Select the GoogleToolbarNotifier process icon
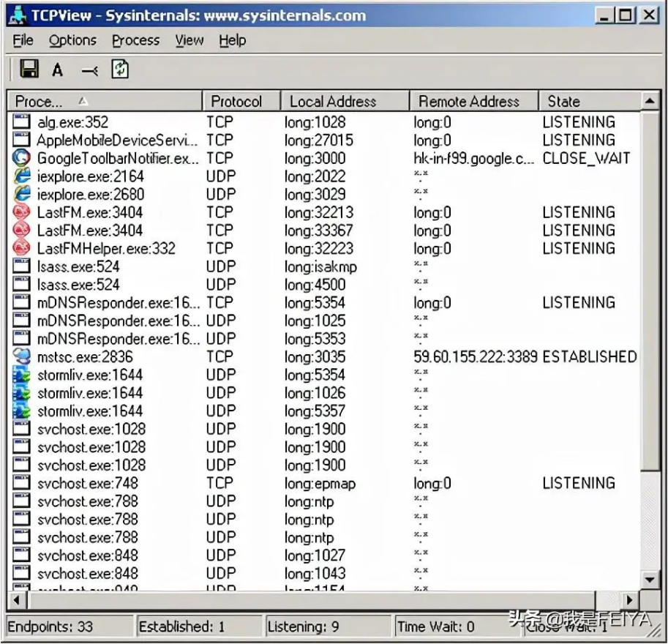The height and width of the screenshot is (644, 668). (23, 158)
